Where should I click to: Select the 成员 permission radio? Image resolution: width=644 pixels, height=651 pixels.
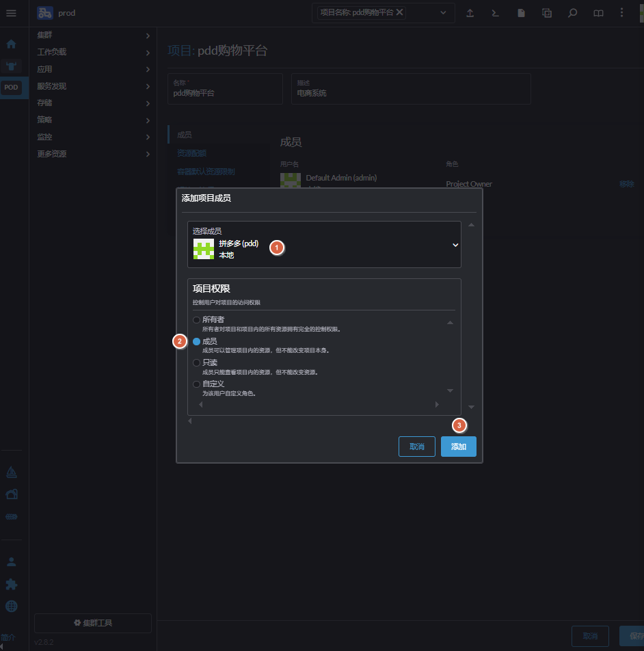(x=197, y=341)
